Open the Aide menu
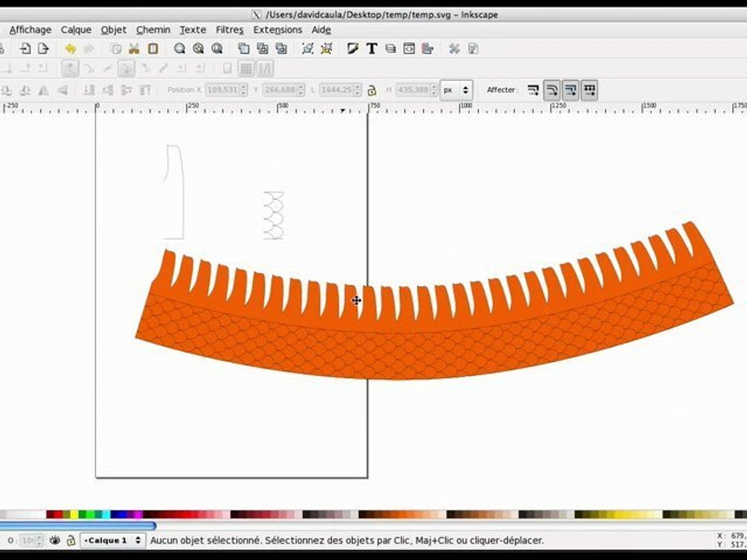This screenshot has height=560, width=747. [321, 30]
